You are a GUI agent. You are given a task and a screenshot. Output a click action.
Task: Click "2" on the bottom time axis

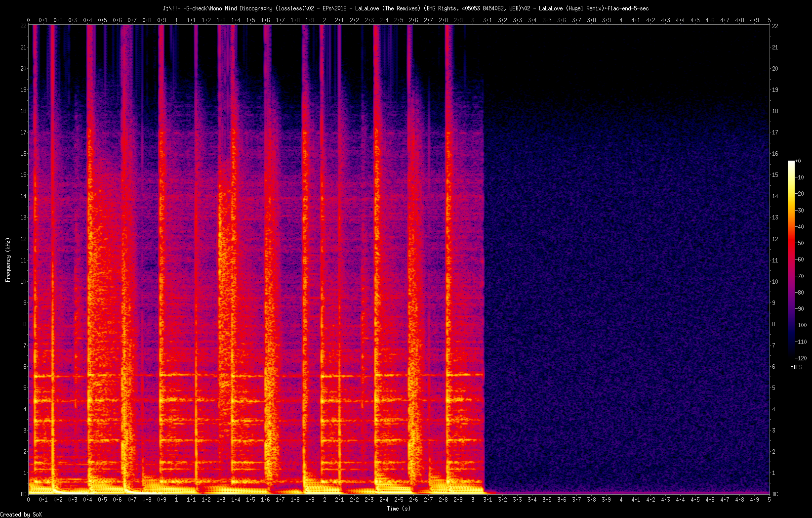click(x=325, y=500)
